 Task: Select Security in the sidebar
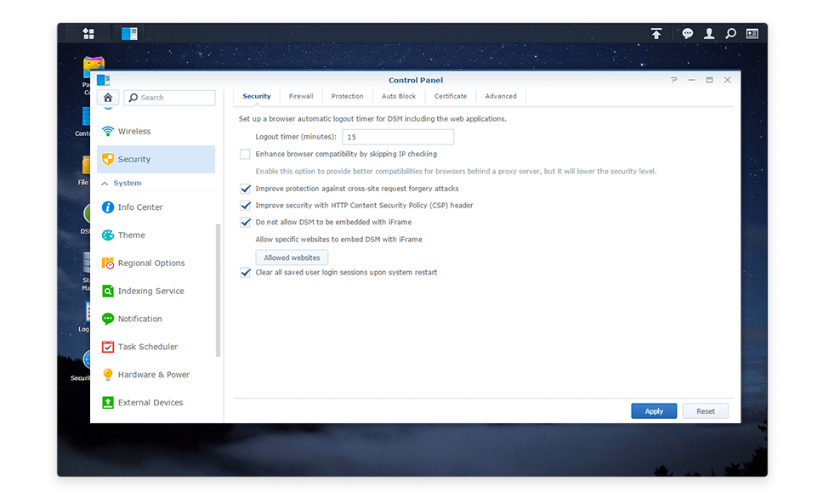156,159
